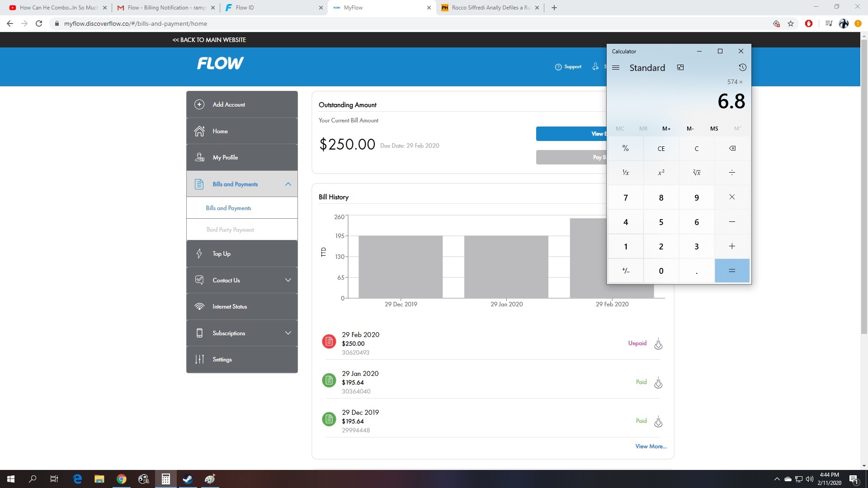The height and width of the screenshot is (488, 868).
Task: Click the Calculator 7 key
Action: click(x=626, y=197)
